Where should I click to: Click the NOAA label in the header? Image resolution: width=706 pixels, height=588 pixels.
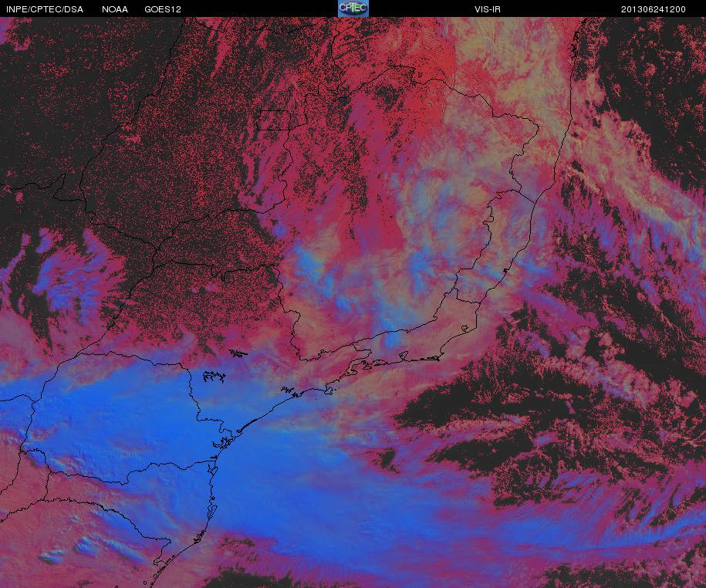115,9
